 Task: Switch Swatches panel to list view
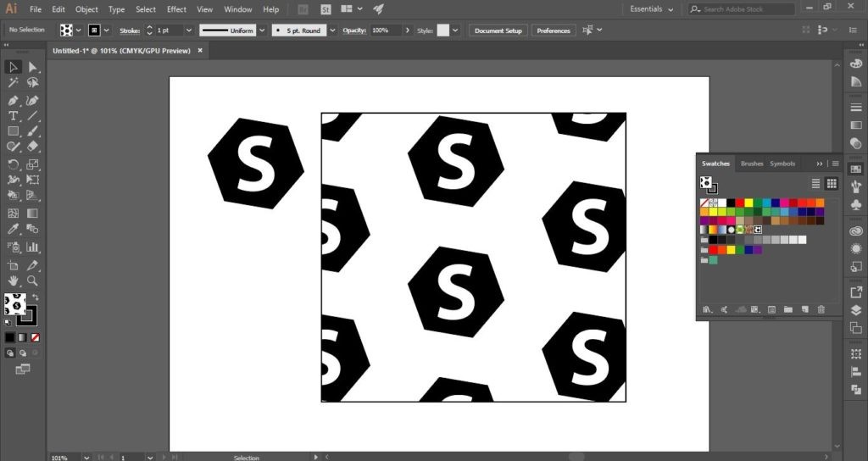coord(815,183)
